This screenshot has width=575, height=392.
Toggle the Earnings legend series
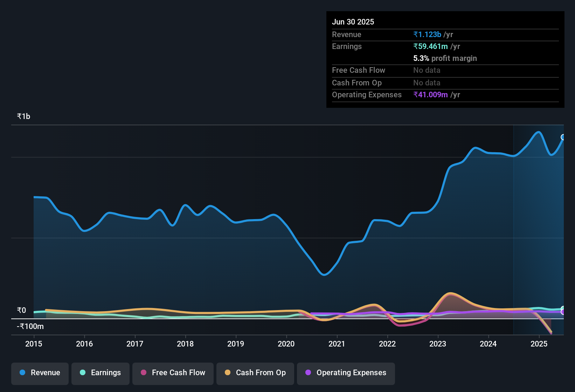101,373
